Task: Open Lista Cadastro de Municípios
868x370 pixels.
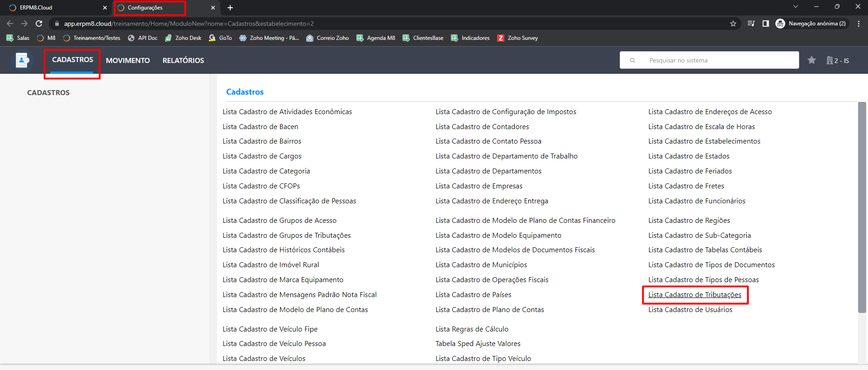Action: coord(481,265)
